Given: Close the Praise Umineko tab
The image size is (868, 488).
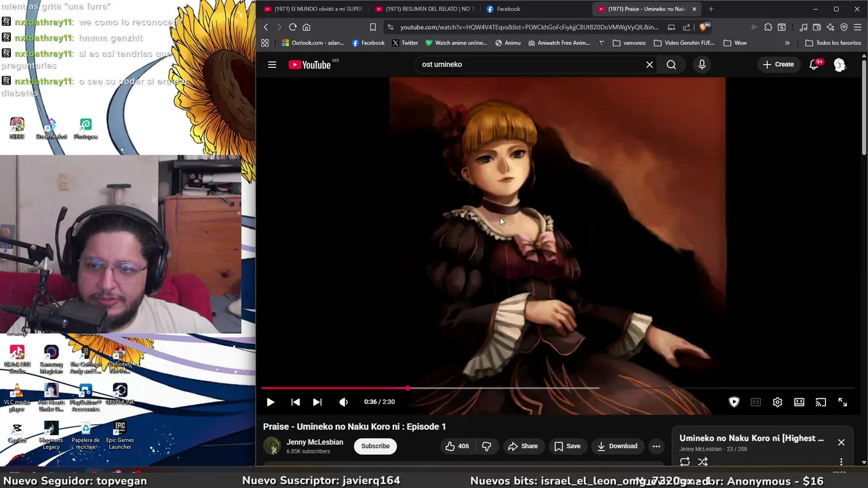Looking at the screenshot, I should [694, 9].
